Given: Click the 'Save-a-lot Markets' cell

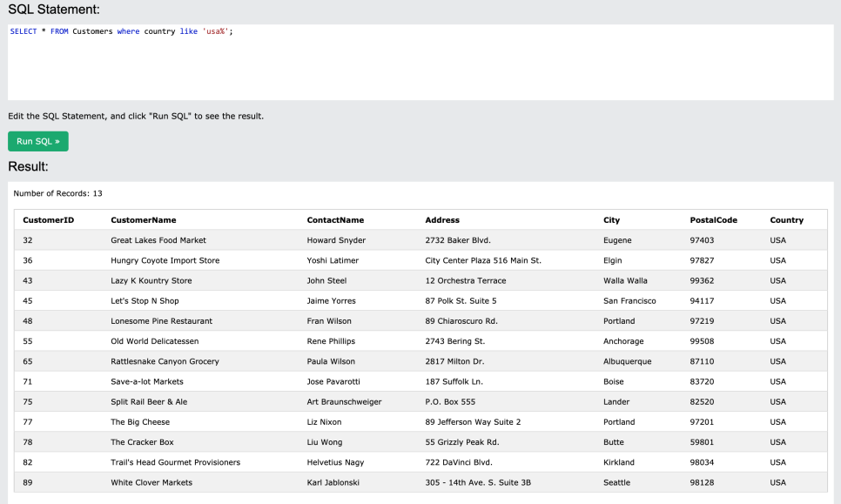Looking at the screenshot, I should pos(147,382).
